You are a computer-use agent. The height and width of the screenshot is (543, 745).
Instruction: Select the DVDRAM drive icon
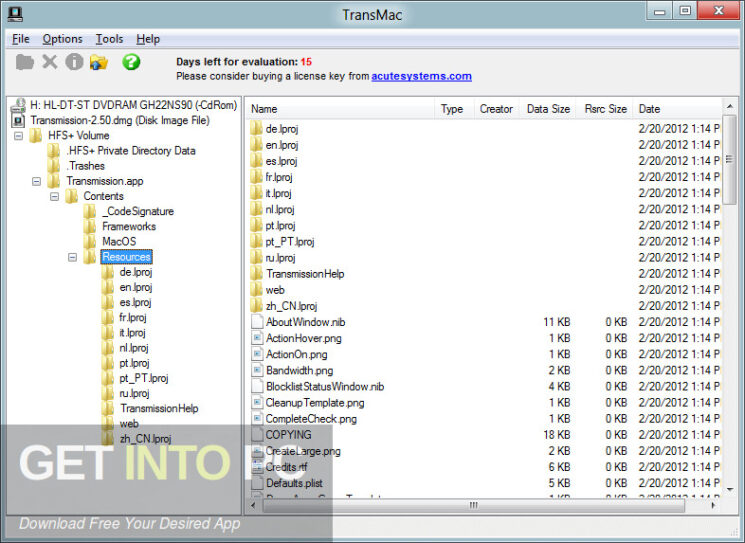(x=18, y=105)
